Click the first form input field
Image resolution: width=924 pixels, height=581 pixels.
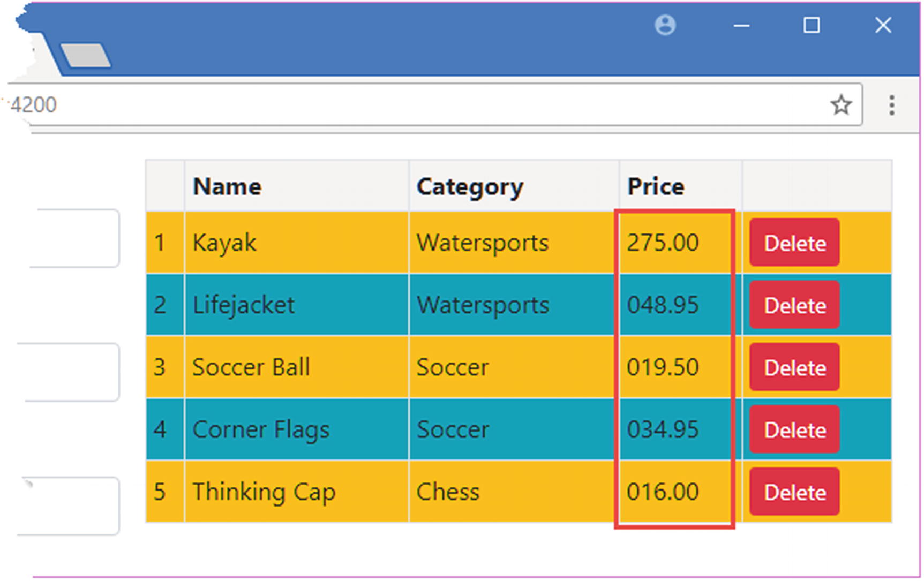click(x=75, y=238)
